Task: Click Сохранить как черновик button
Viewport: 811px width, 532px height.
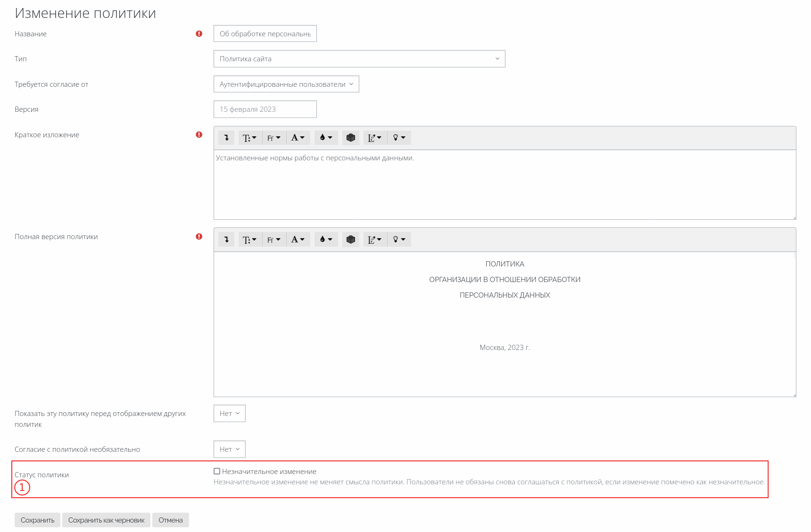Action: (106, 520)
